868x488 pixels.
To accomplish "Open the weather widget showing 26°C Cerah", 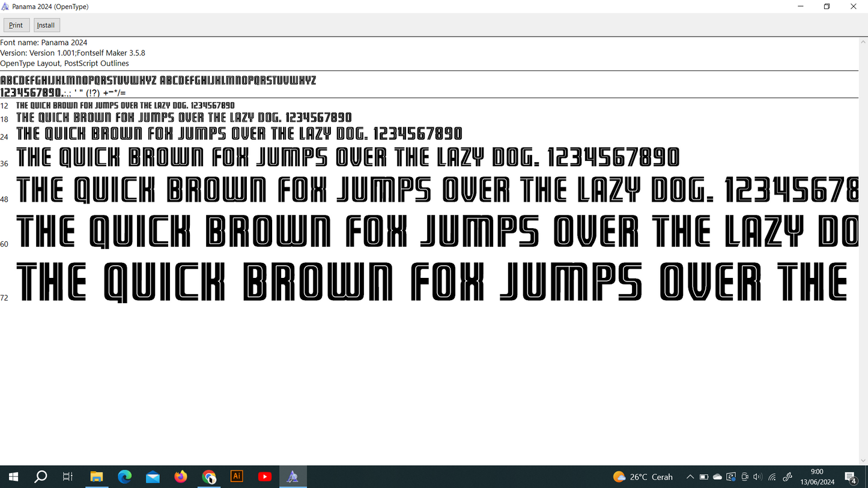I will (x=643, y=477).
